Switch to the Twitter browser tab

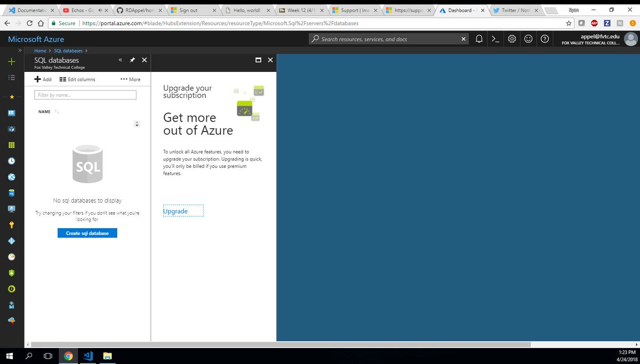click(516, 10)
